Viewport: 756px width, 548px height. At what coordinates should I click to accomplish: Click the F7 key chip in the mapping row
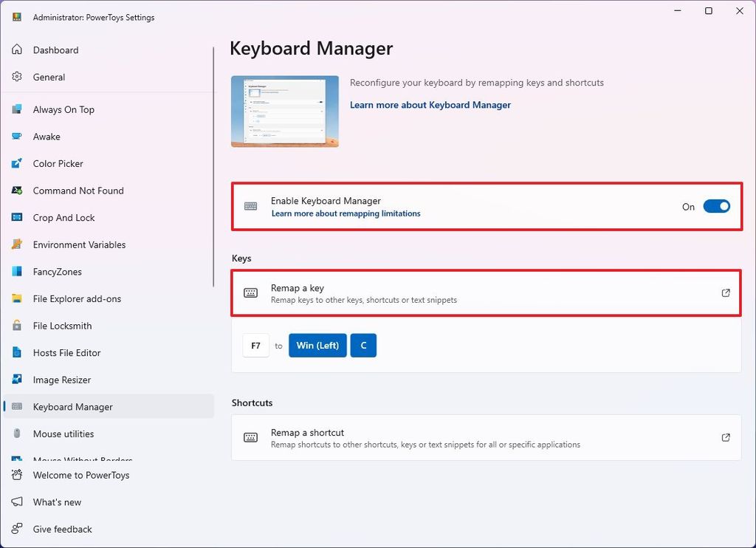[255, 345]
